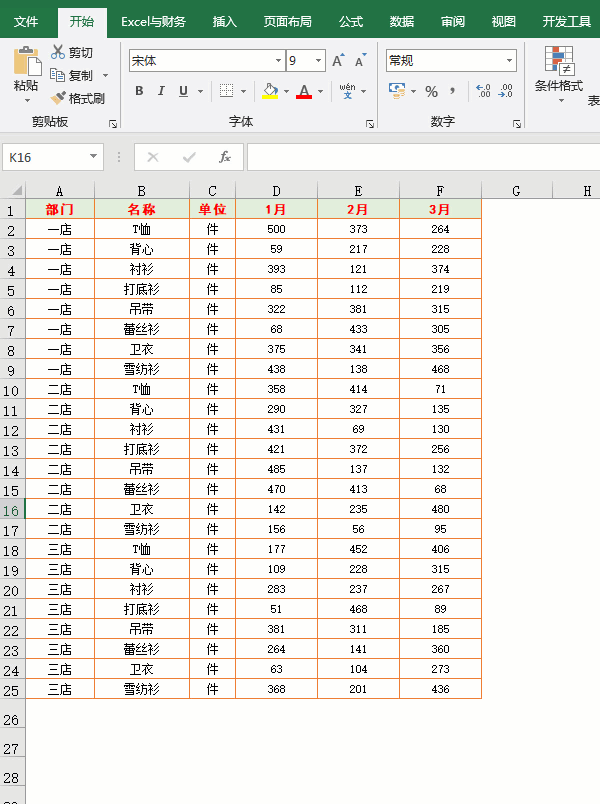Click the Insert Function fx icon
This screenshot has height=804, width=600.
225,157
